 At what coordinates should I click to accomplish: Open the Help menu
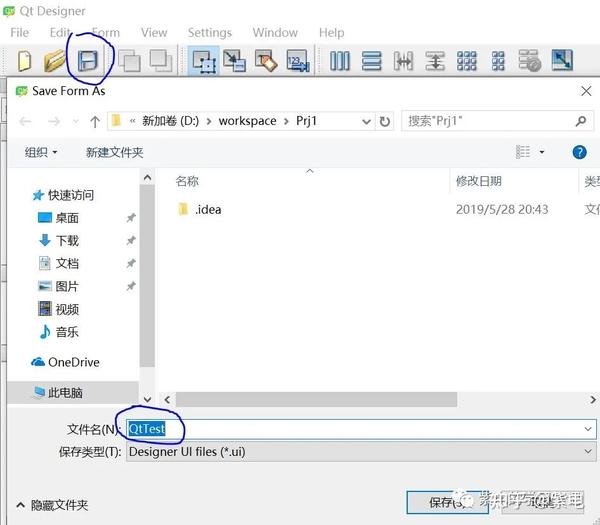click(331, 33)
